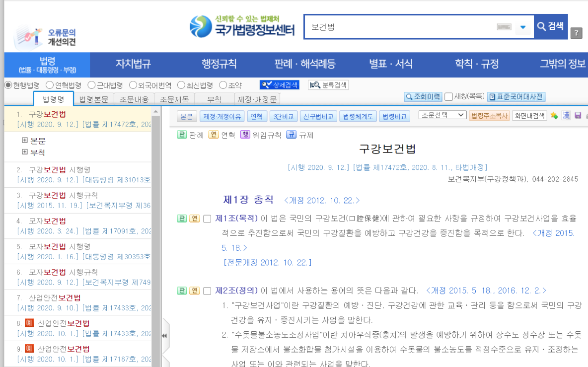Click the blue 검색 search button
The image size is (588, 367).
point(550,27)
